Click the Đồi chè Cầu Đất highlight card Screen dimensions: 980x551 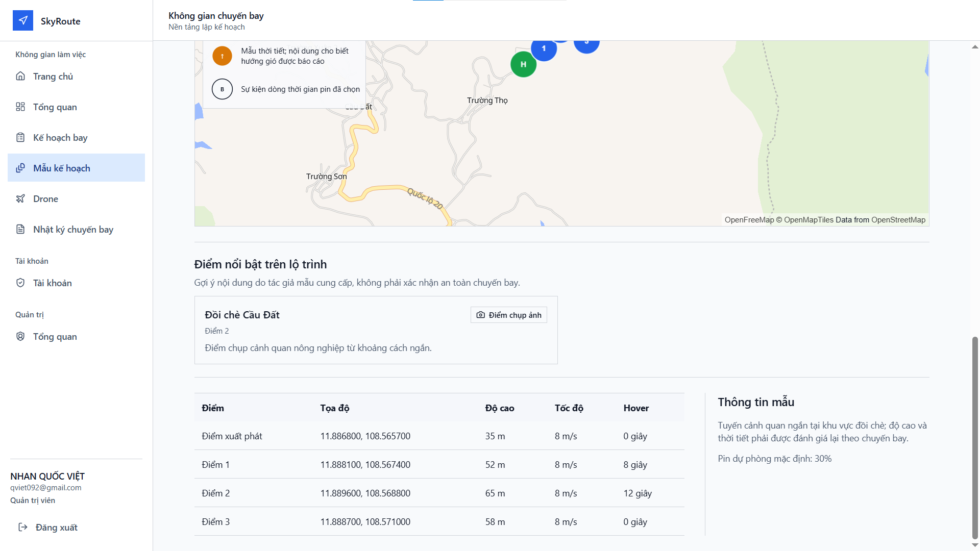376,330
